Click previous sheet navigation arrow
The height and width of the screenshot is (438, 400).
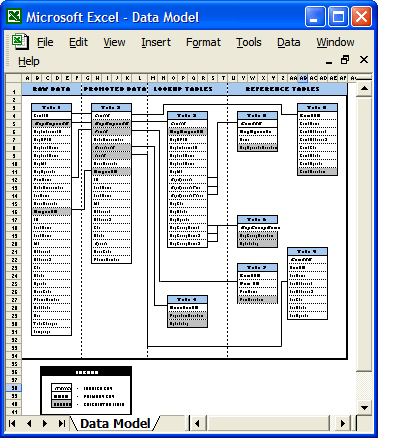[x=29, y=423]
